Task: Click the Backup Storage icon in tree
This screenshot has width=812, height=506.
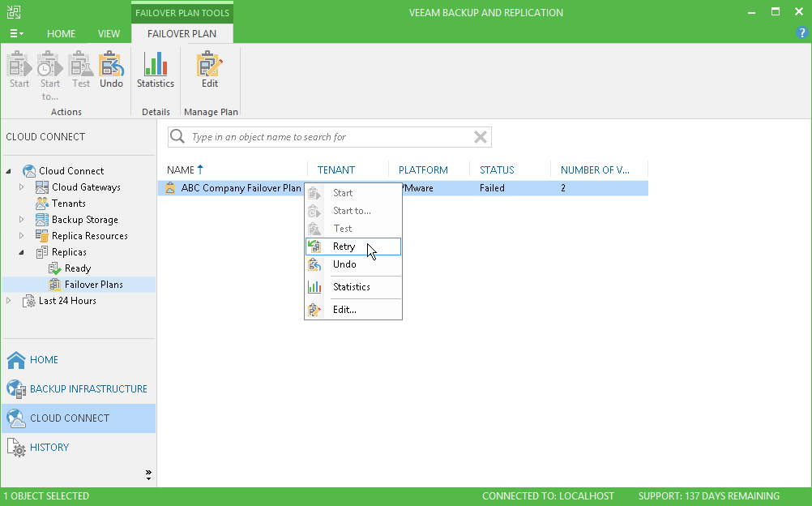Action: (x=42, y=219)
